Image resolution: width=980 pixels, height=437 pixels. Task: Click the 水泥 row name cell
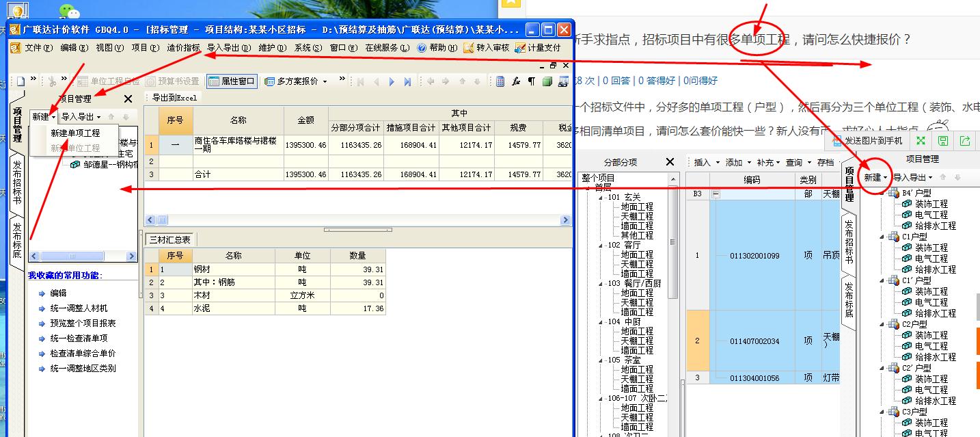click(x=233, y=308)
